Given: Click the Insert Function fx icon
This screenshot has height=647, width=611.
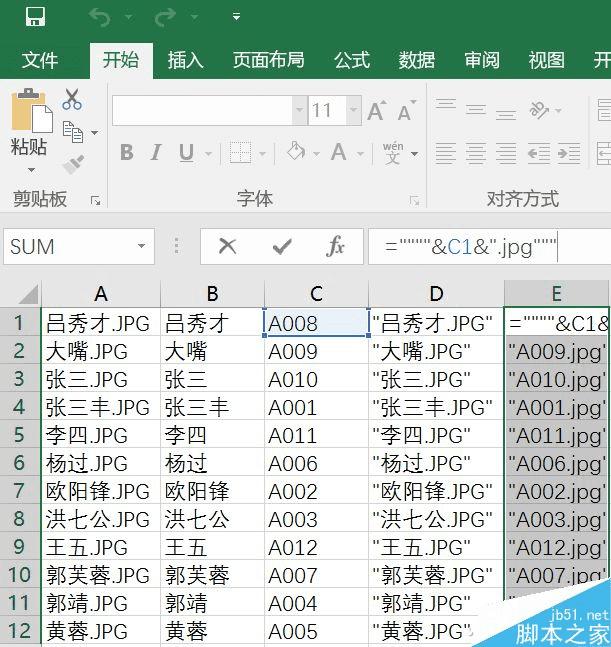Looking at the screenshot, I should 335,246.
